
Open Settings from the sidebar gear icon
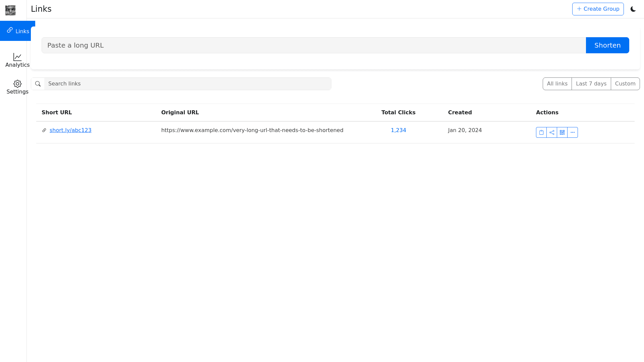(x=17, y=87)
